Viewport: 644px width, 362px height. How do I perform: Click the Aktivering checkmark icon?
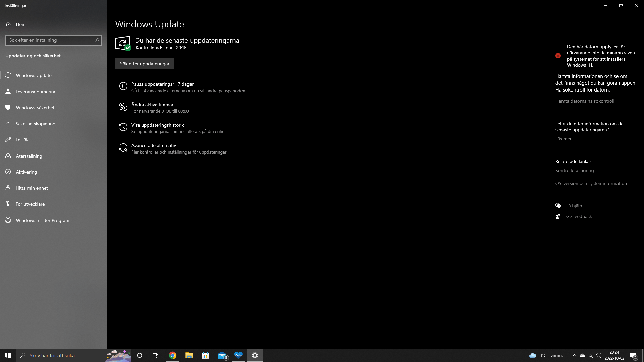[8, 172]
